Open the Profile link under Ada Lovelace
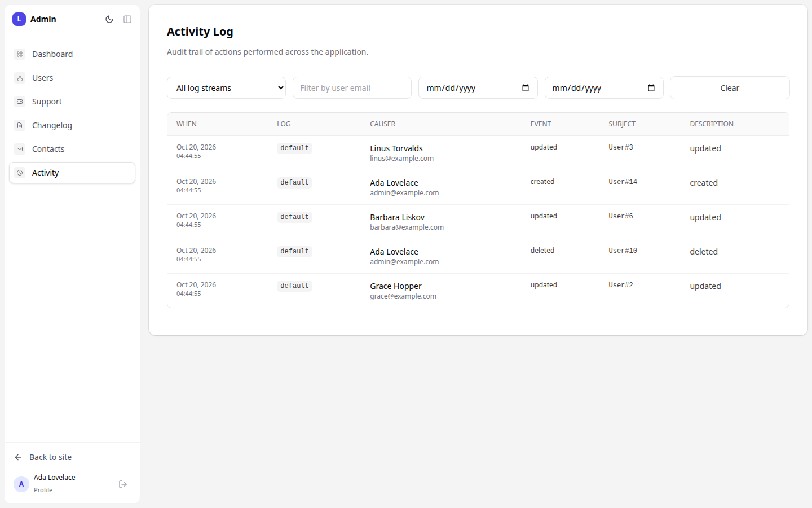Image resolution: width=812 pixels, height=508 pixels. [43, 490]
